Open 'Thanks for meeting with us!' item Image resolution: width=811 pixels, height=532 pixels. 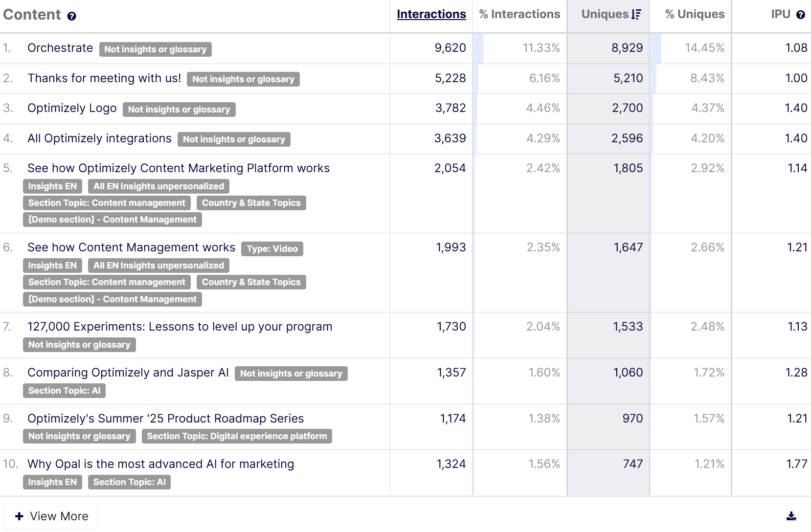(104, 78)
